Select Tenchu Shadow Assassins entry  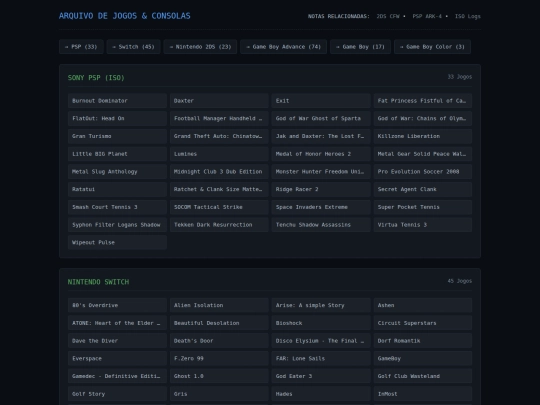[x=321, y=225]
